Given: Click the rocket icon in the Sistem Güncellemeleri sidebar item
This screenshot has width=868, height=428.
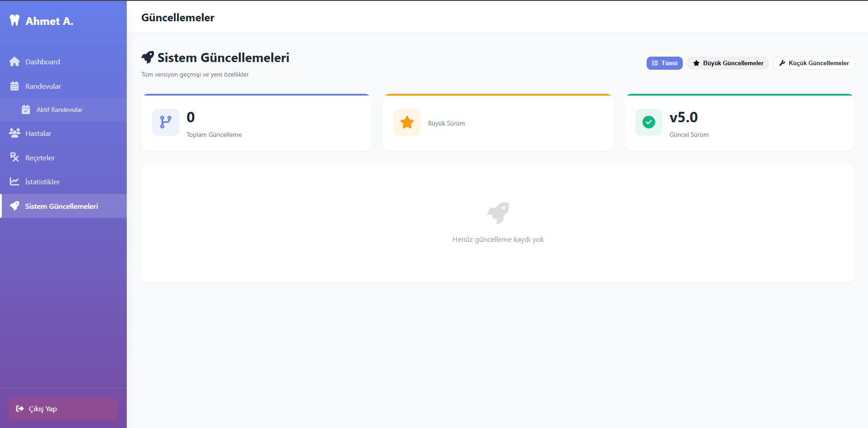Looking at the screenshot, I should (x=14, y=206).
